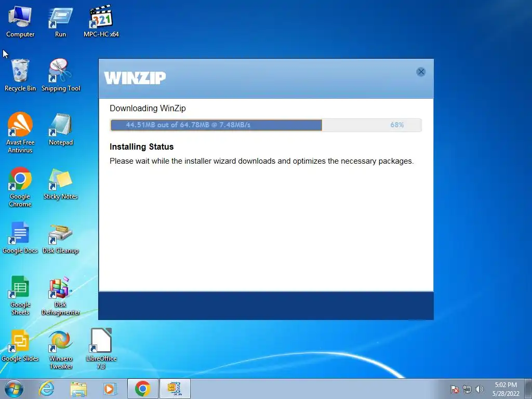This screenshot has height=399, width=532.
Task: Select the Snipping Tool shortcut
Action: coord(61,75)
